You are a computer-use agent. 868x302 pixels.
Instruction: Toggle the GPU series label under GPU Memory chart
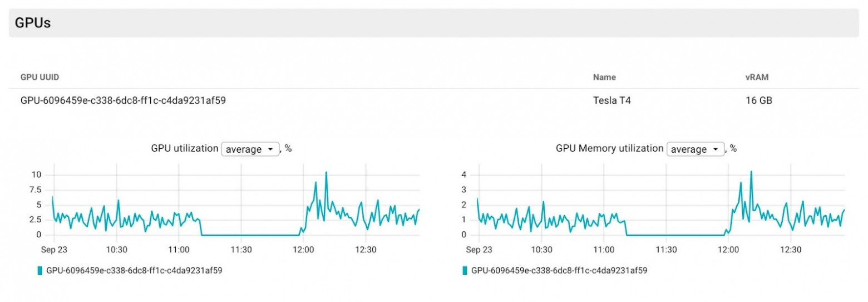(559, 271)
